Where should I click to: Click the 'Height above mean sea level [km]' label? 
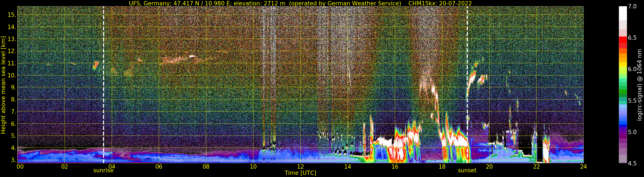(3, 85)
